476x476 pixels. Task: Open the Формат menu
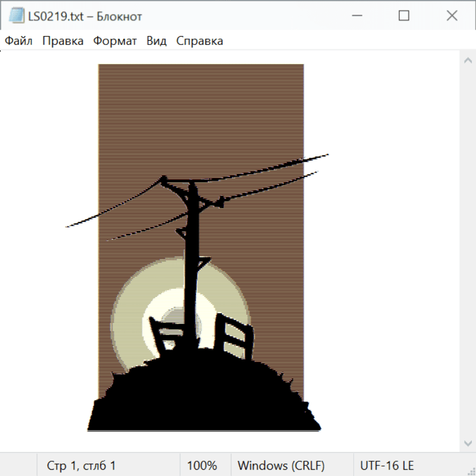(115, 41)
